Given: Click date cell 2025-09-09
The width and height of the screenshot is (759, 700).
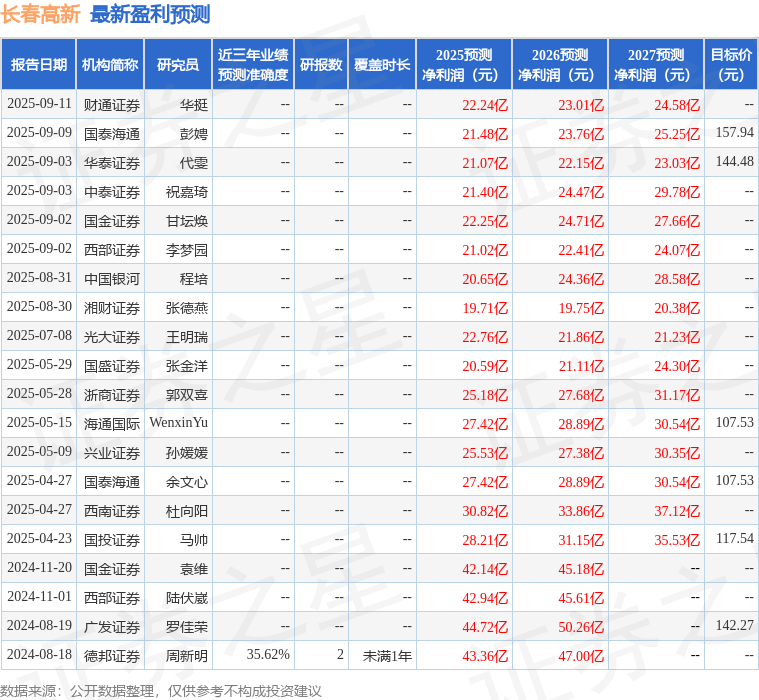Looking at the screenshot, I should [39, 133].
